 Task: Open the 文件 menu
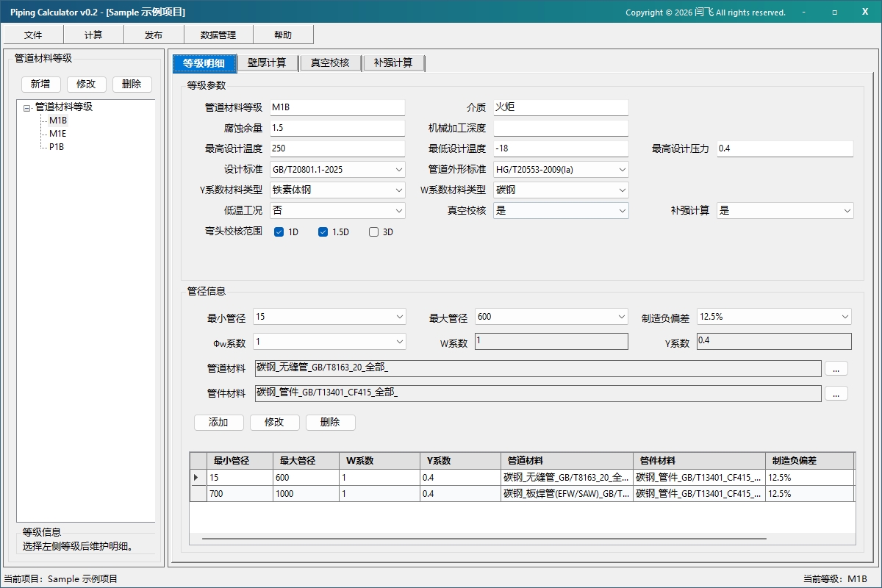point(33,35)
